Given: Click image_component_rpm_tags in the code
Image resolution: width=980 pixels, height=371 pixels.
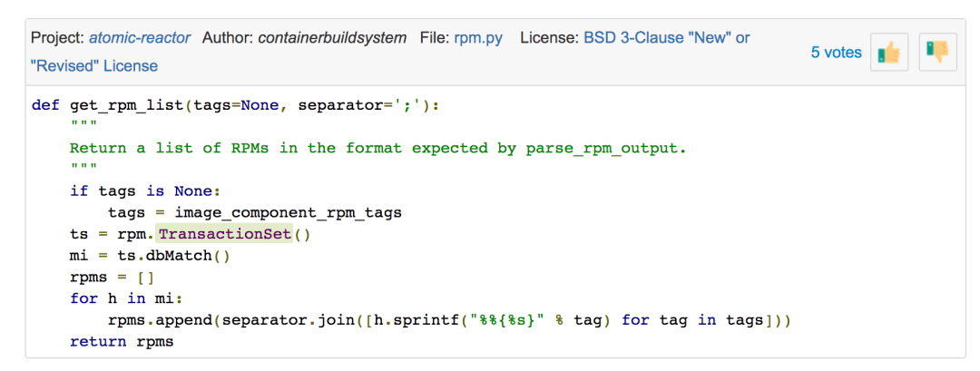Looking at the screenshot, I should click(x=288, y=212).
